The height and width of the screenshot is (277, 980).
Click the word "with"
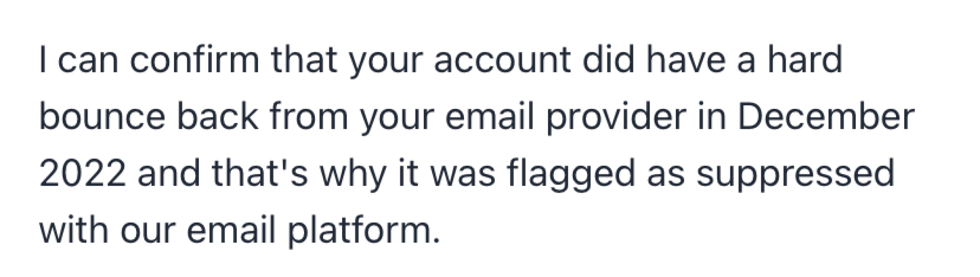pos(75,230)
